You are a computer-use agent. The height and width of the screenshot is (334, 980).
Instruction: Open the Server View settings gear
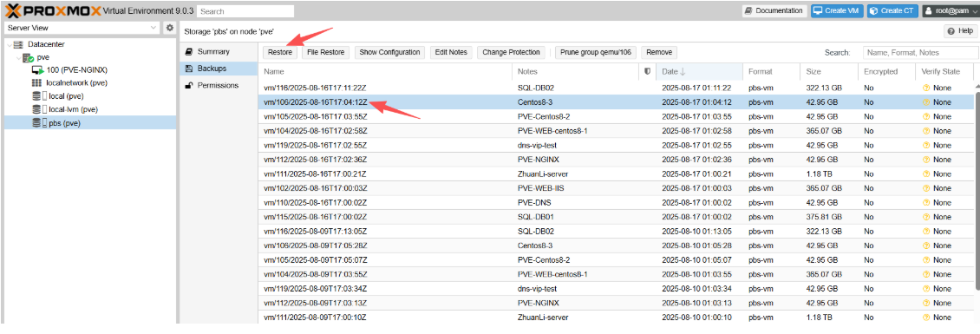click(x=169, y=28)
